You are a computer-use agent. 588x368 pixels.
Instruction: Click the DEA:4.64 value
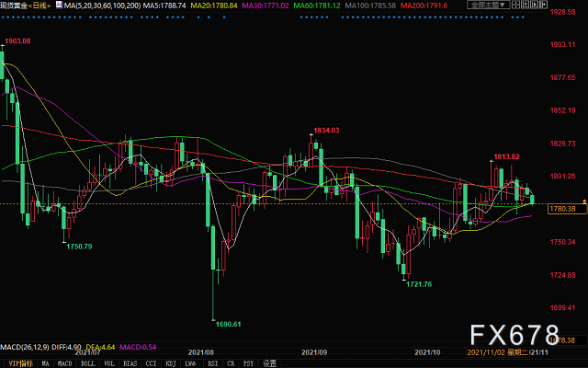[100, 347]
